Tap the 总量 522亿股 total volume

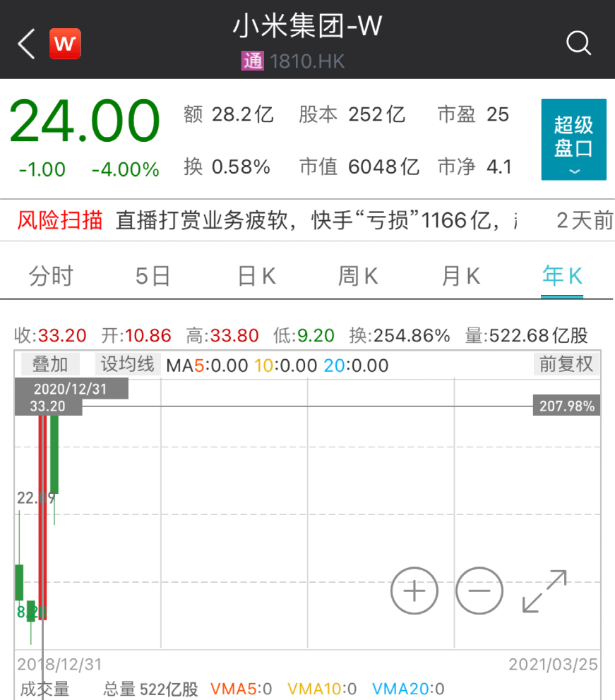tap(150, 689)
